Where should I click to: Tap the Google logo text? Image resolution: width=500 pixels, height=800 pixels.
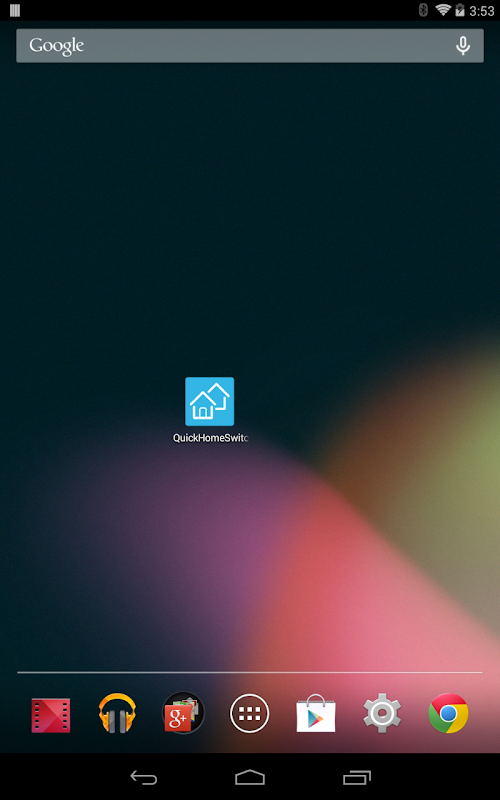pyautogui.click(x=56, y=46)
